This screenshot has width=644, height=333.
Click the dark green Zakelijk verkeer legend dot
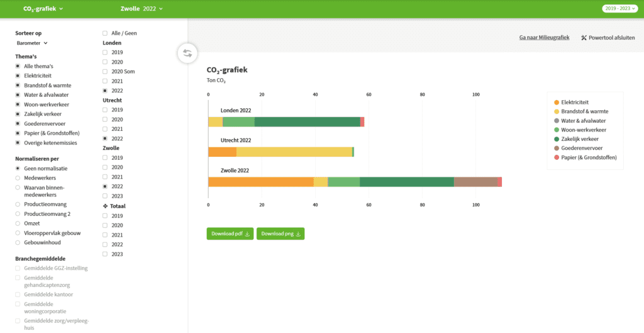tap(556, 138)
